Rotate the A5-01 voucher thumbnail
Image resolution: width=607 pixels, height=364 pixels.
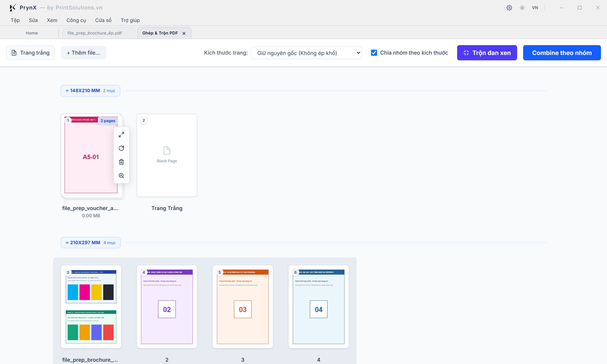pyautogui.click(x=121, y=148)
